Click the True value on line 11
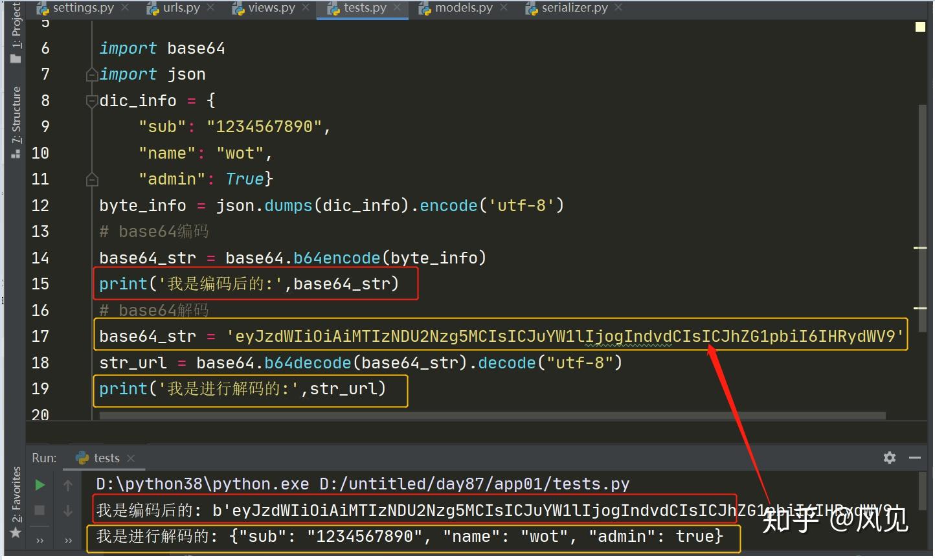This screenshot has width=935, height=560. click(244, 179)
